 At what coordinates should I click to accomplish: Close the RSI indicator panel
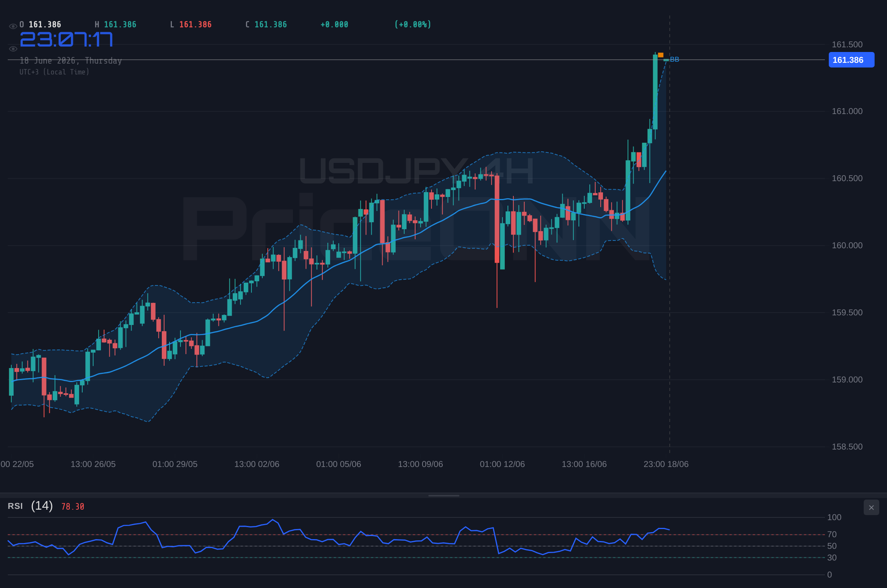coord(871,507)
